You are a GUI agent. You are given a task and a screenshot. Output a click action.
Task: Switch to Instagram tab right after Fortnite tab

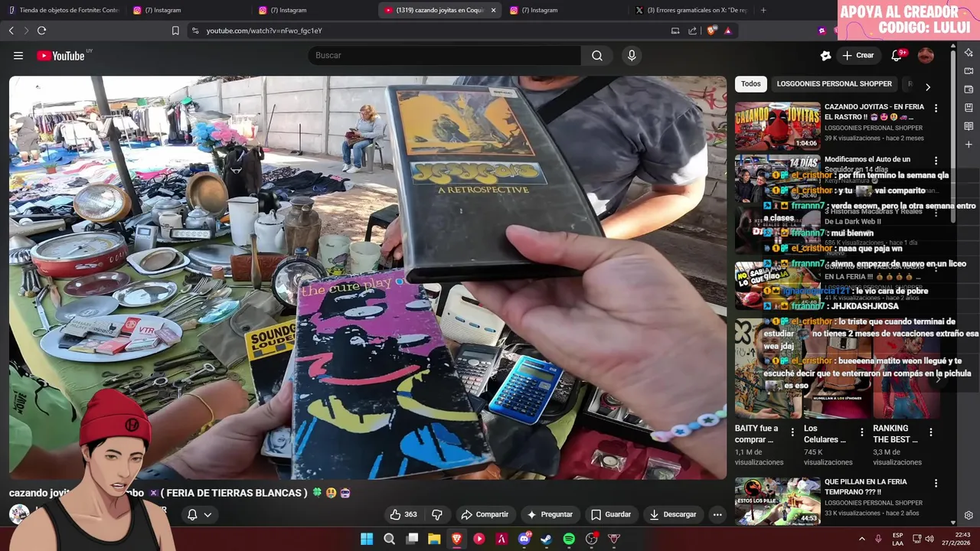tap(188, 10)
